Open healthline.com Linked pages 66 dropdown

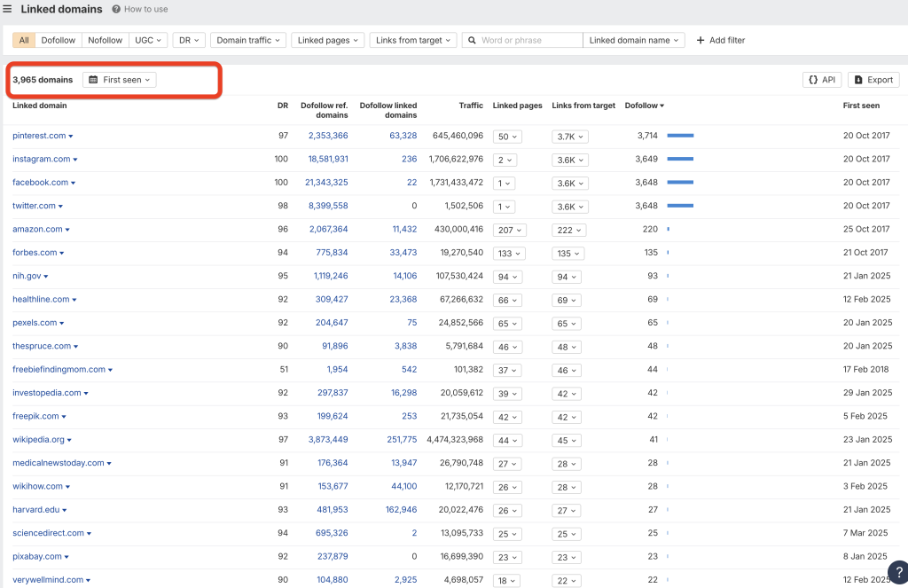pyautogui.click(x=507, y=300)
